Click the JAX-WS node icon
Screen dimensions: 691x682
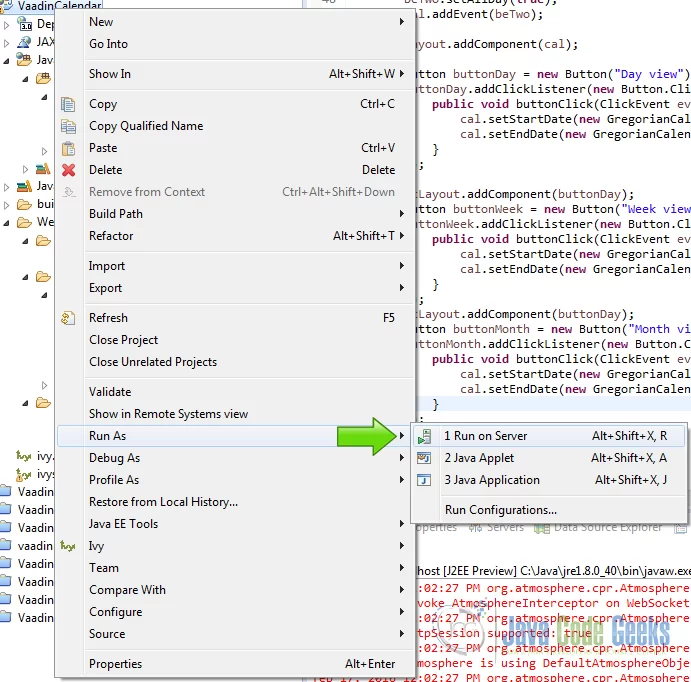24,42
